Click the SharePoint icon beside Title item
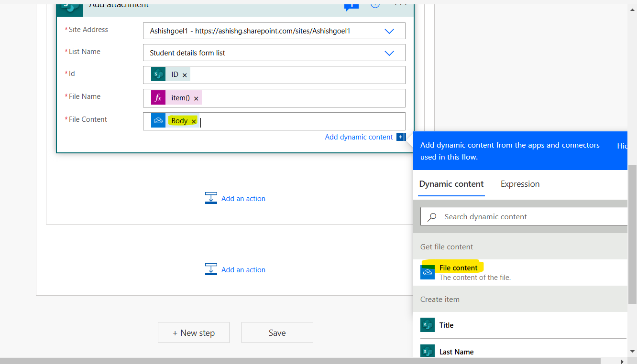Image resolution: width=637 pixels, height=364 pixels. coord(427,325)
